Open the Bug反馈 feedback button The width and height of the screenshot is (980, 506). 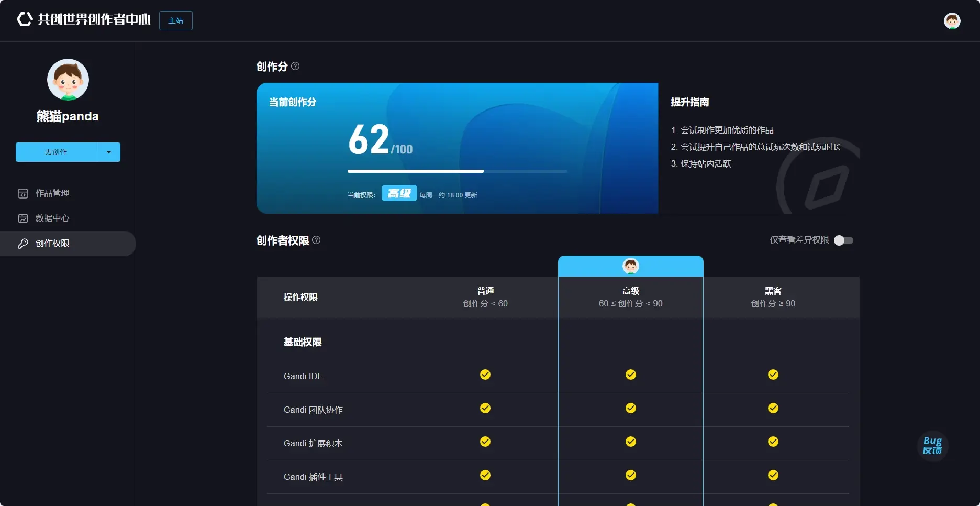tap(933, 446)
